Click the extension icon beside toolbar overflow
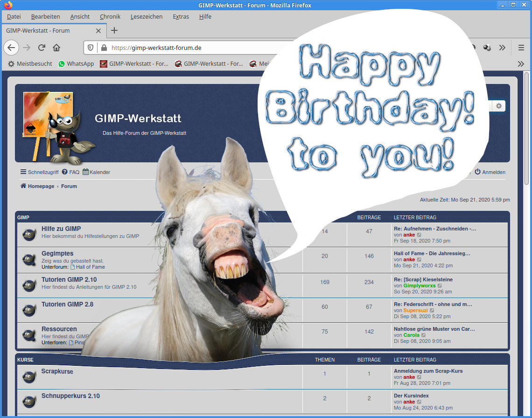The image size is (532, 418). pos(487,48)
